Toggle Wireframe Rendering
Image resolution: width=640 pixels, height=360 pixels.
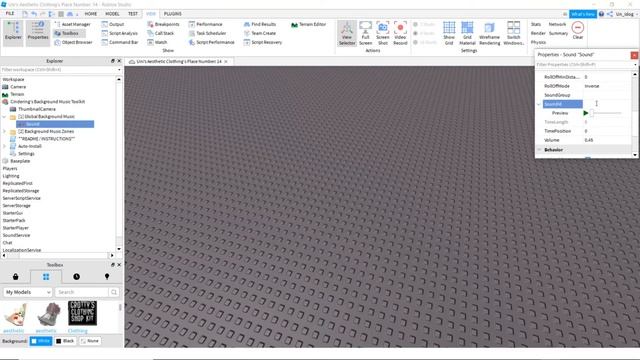point(489,33)
